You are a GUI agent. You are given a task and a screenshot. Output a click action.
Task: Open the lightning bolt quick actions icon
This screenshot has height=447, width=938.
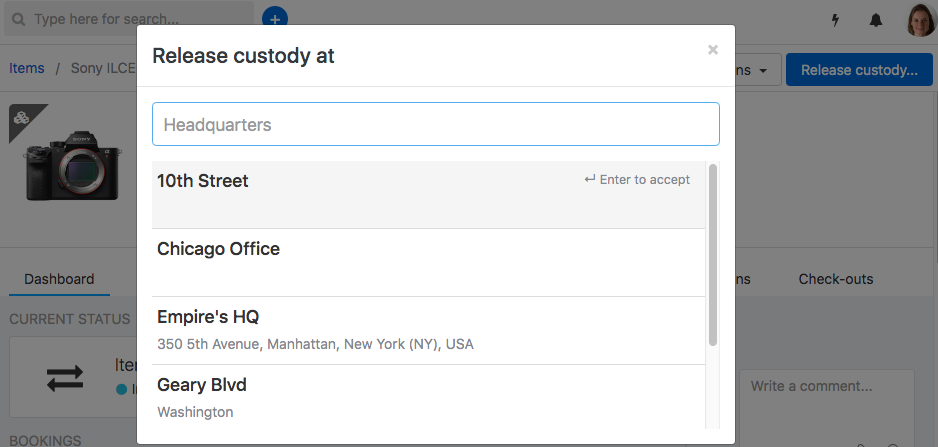(x=836, y=20)
